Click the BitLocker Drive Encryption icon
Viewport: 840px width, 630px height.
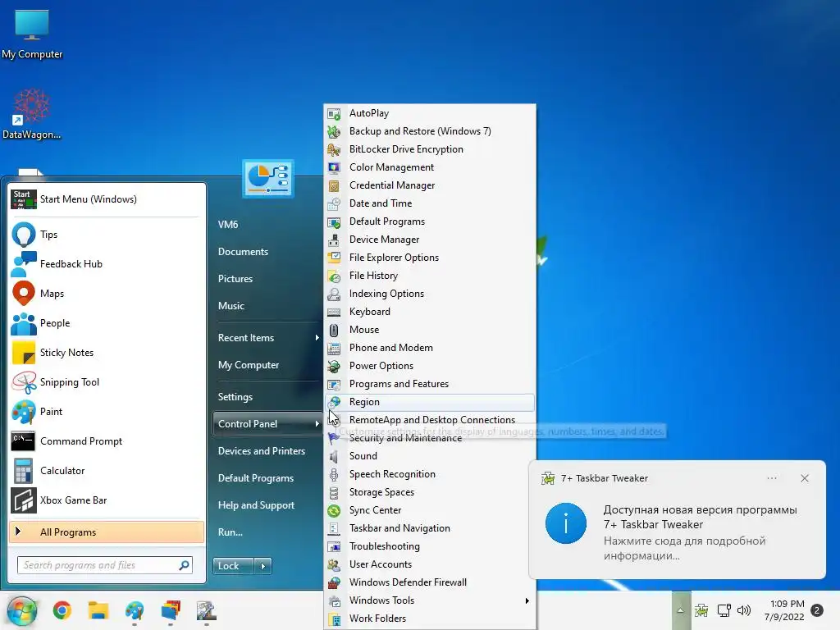334,149
